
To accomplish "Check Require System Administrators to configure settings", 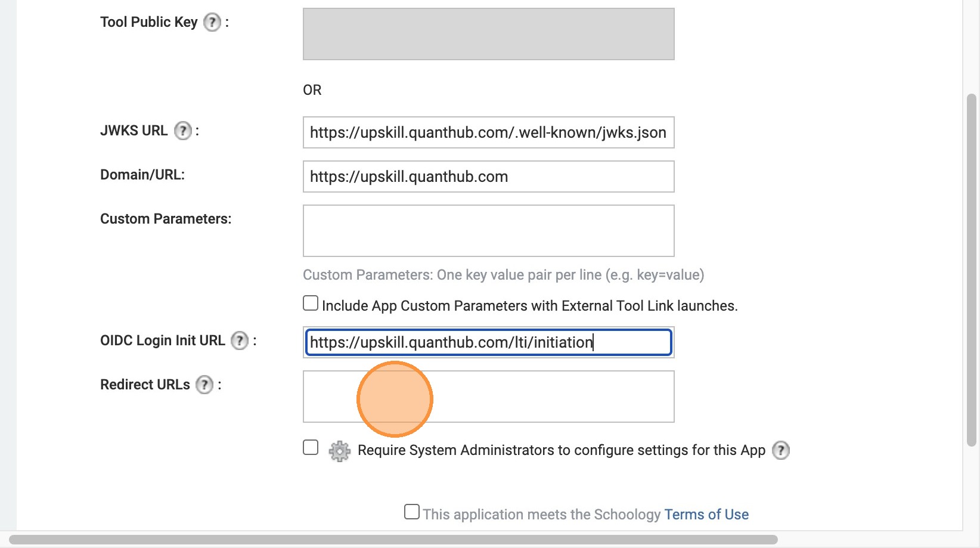I will tap(311, 448).
